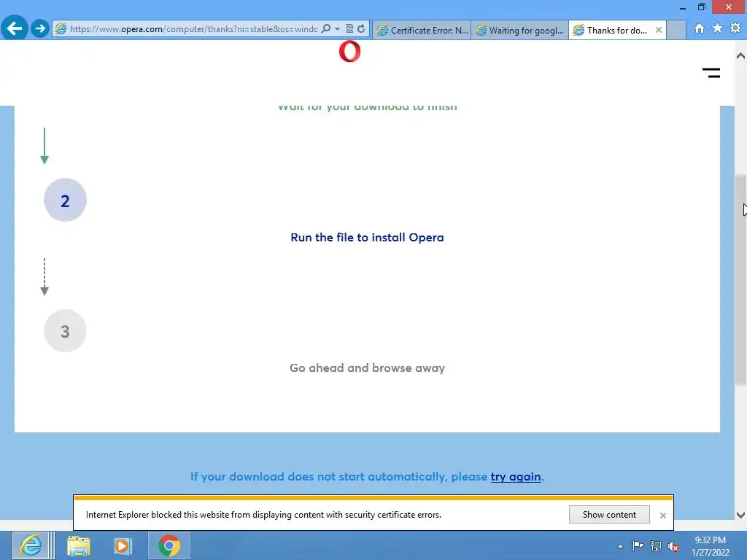The width and height of the screenshot is (747, 560).
Task: Click the muted volume tray icon
Action: click(x=673, y=546)
